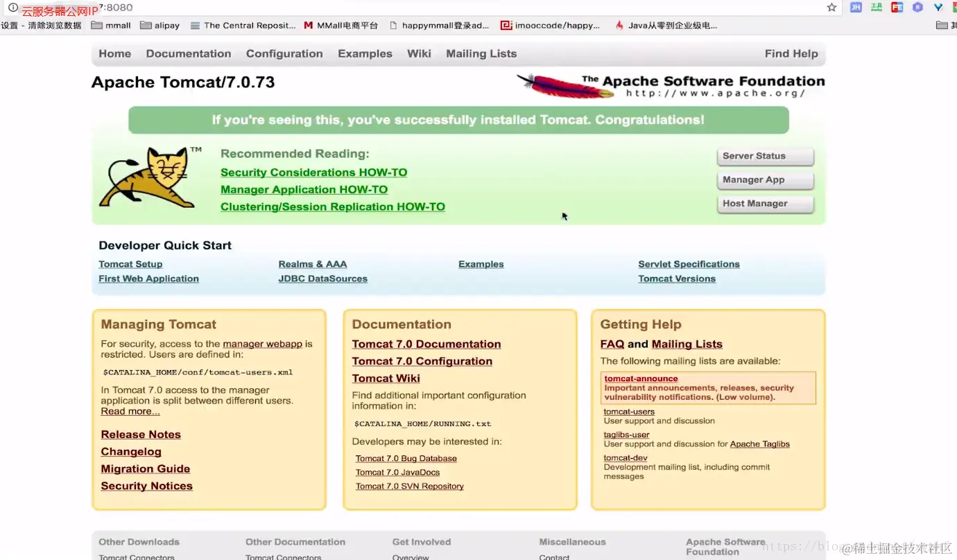Open the other bookmarks folder at far right
This screenshot has height=560, width=957.
coord(945,26)
